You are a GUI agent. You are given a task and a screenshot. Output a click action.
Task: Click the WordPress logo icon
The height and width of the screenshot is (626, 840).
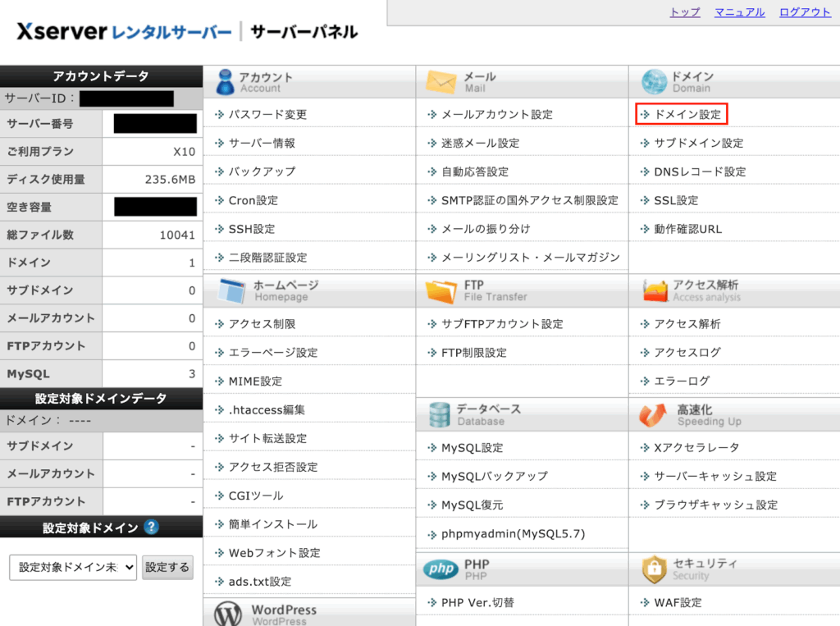(x=228, y=614)
